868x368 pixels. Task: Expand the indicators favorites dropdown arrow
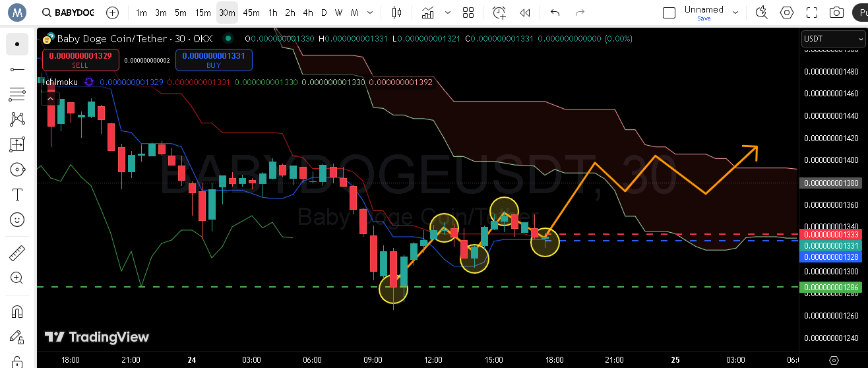(449, 13)
